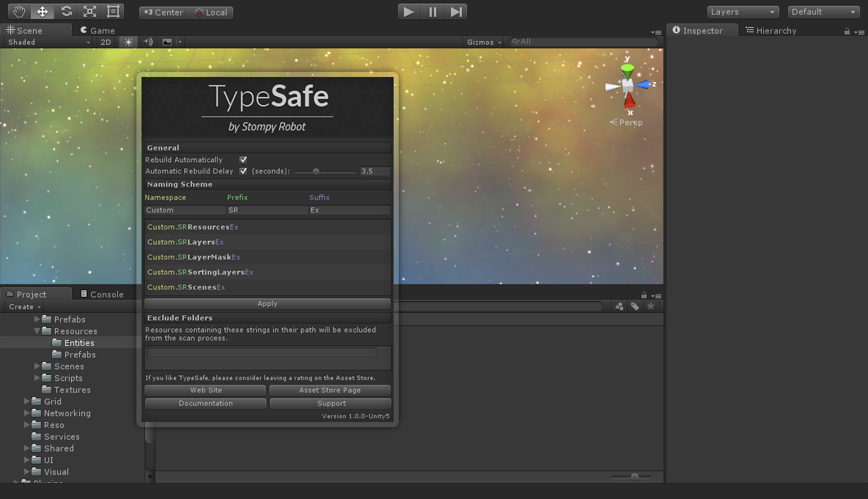Click the blue Z axis gizmo cone
Image resolution: width=868 pixels, height=499 pixels.
(642, 85)
